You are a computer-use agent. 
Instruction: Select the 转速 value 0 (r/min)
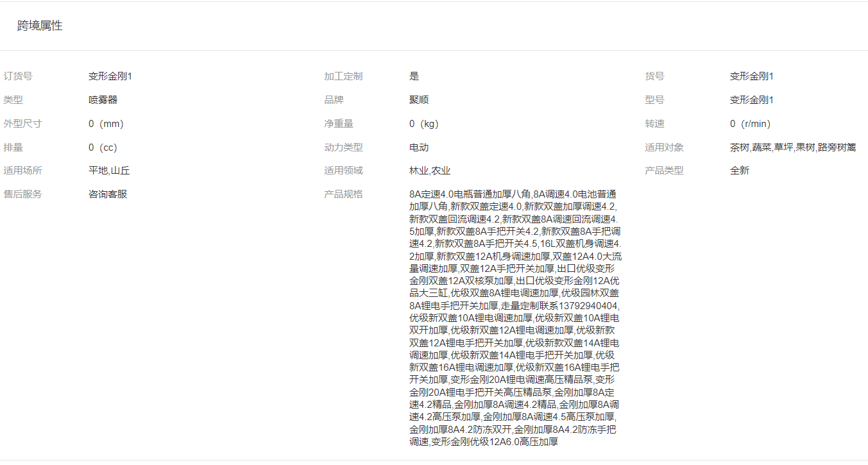point(750,124)
